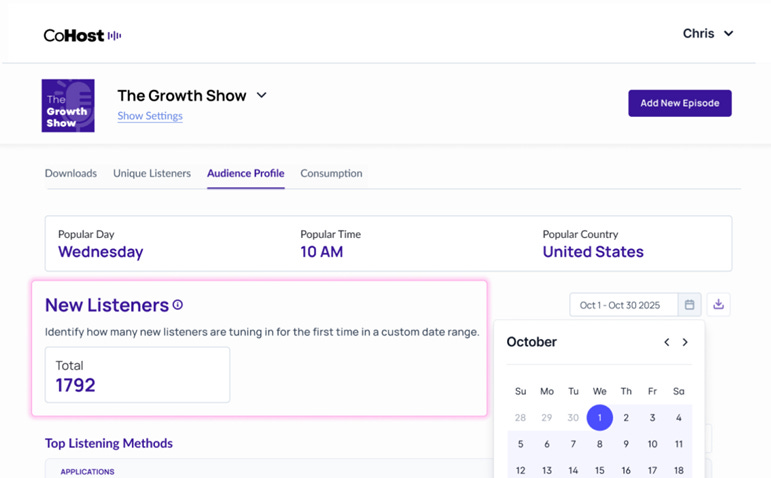The image size is (771, 478).
Task: Click the New Listeners info icon
Action: tap(178, 305)
